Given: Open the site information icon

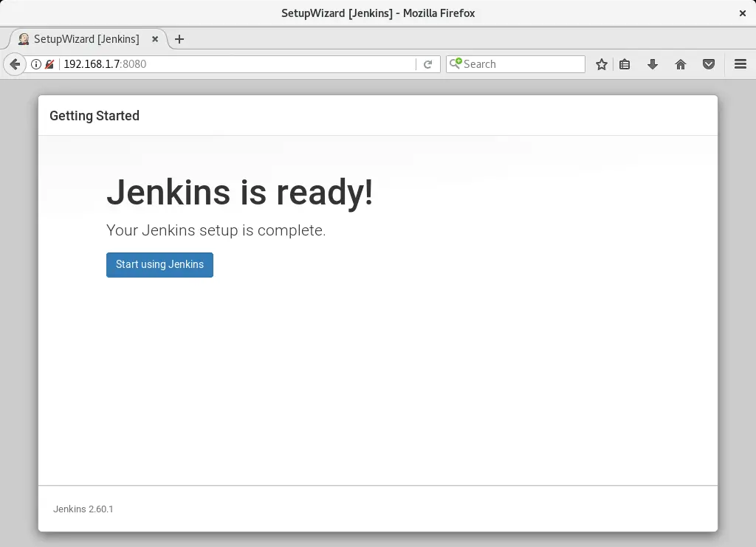Looking at the screenshot, I should [x=36, y=64].
